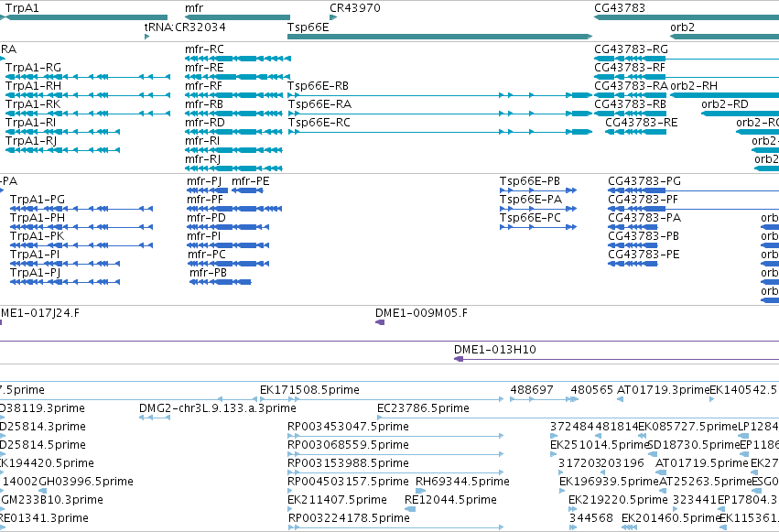779x532 pixels.
Task: Select the TrpA1 gene label
Action: tap(22, 8)
